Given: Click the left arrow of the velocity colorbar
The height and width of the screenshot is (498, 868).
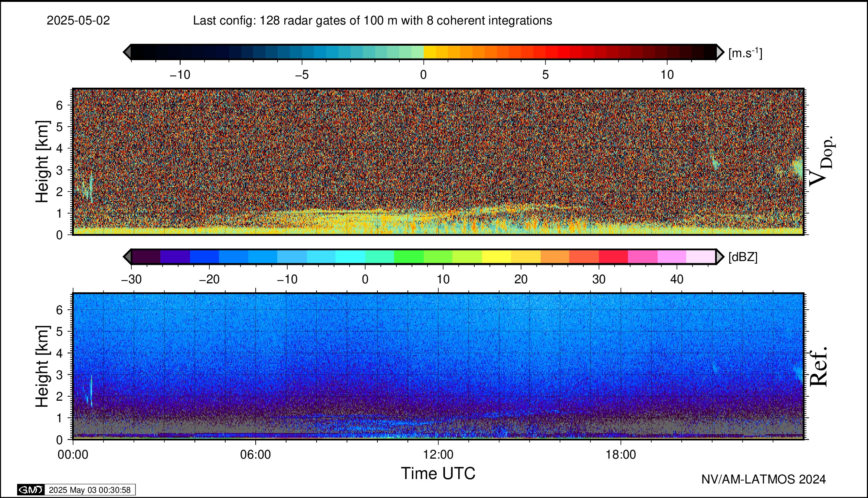Looking at the screenshot, I should click(127, 52).
